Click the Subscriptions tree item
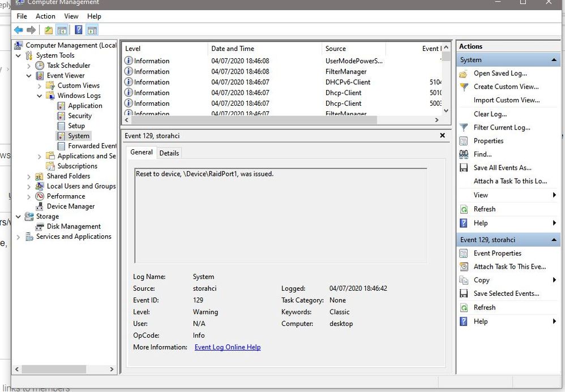This screenshot has height=392, width=565. [x=77, y=166]
